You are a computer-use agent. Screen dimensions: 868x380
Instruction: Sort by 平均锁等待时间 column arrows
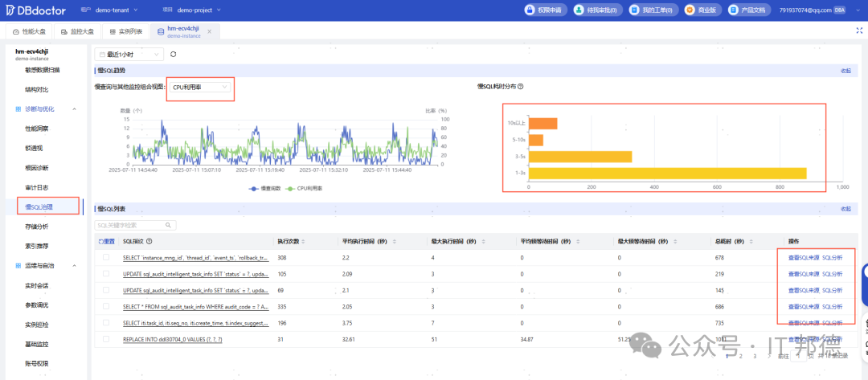coord(577,241)
